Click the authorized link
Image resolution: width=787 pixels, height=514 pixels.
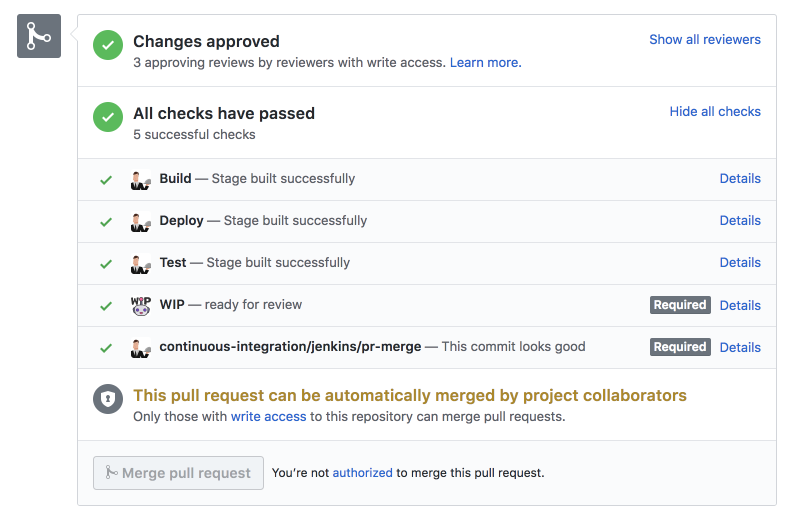point(362,473)
